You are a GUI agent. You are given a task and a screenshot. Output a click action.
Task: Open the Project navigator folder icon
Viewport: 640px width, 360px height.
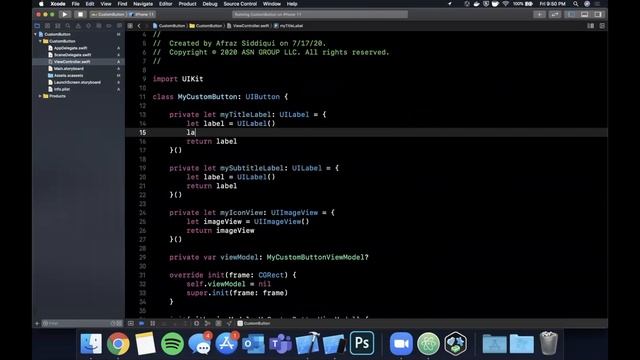click(x=37, y=26)
